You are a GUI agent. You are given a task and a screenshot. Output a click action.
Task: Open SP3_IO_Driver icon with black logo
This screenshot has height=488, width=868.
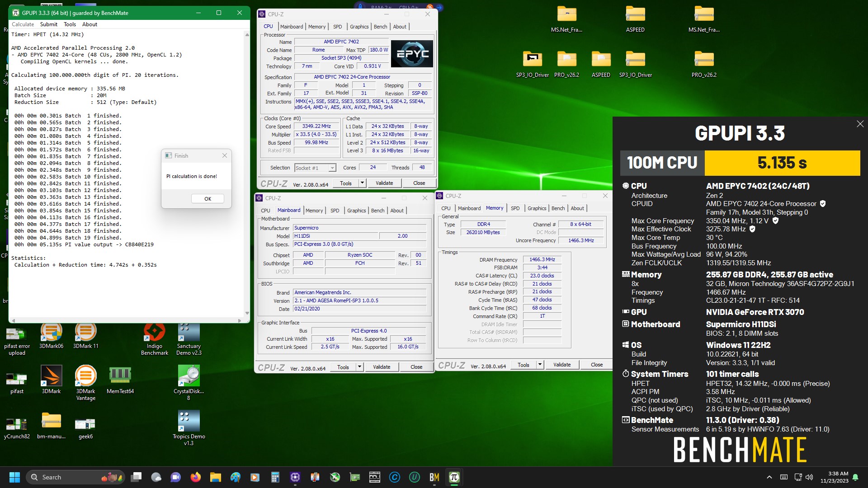pos(532,65)
